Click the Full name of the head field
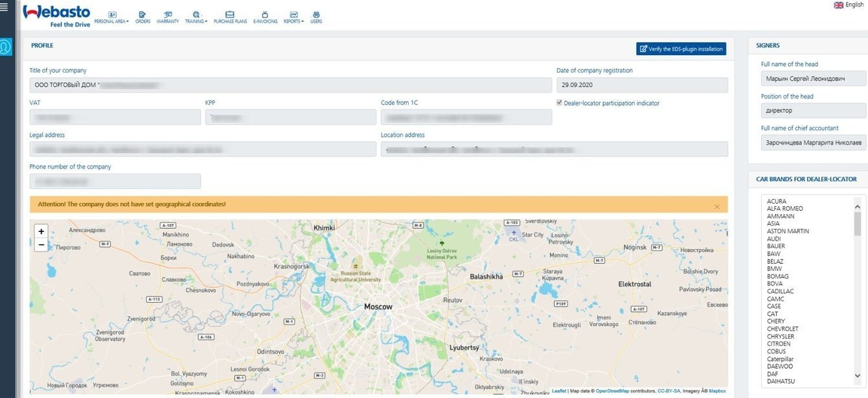 coord(814,78)
